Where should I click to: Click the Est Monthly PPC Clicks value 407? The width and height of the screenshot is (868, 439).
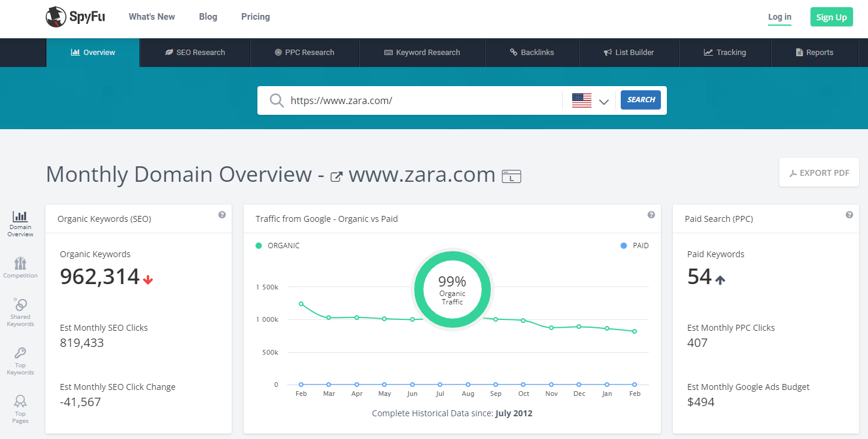click(x=697, y=343)
